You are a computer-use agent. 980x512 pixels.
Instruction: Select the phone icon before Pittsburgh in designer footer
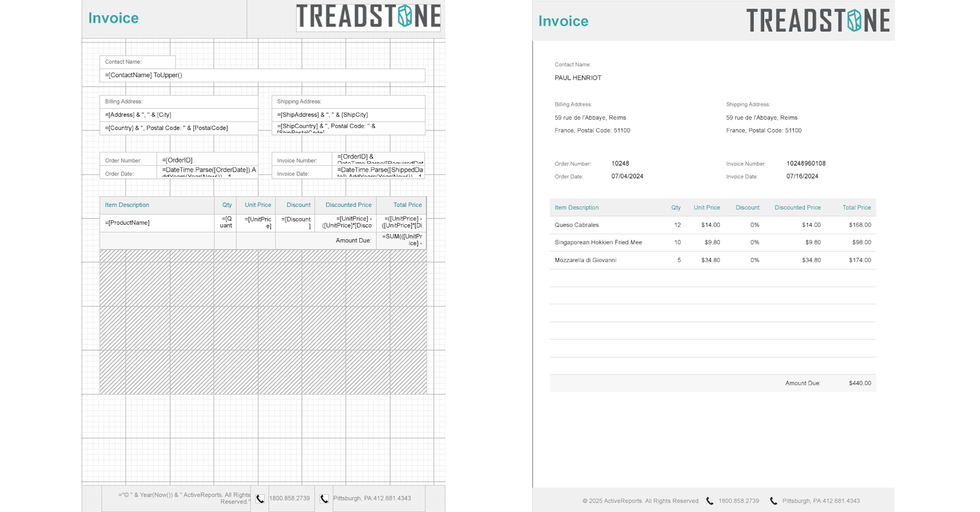coord(324,499)
